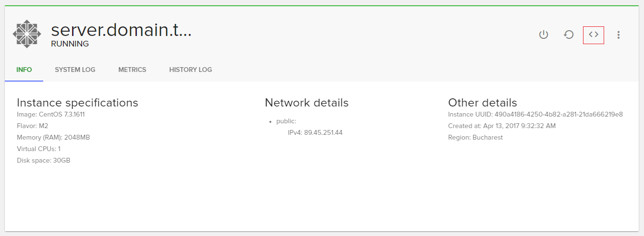Click the Region: Bucharest text
644x236 pixels.
point(475,137)
